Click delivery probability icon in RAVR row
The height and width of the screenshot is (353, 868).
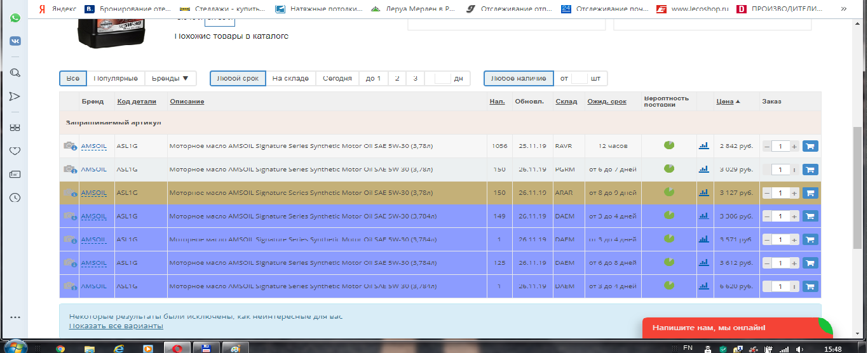point(669,145)
